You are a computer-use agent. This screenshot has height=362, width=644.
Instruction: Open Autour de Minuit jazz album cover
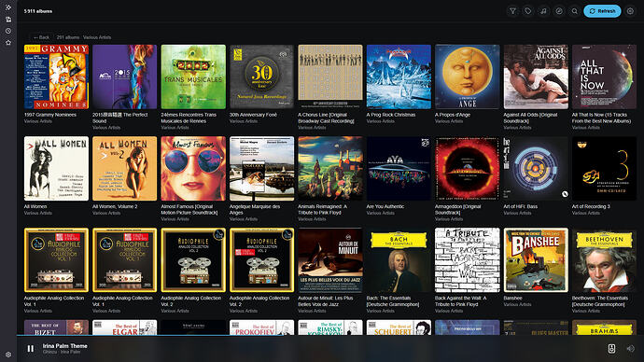pos(330,260)
